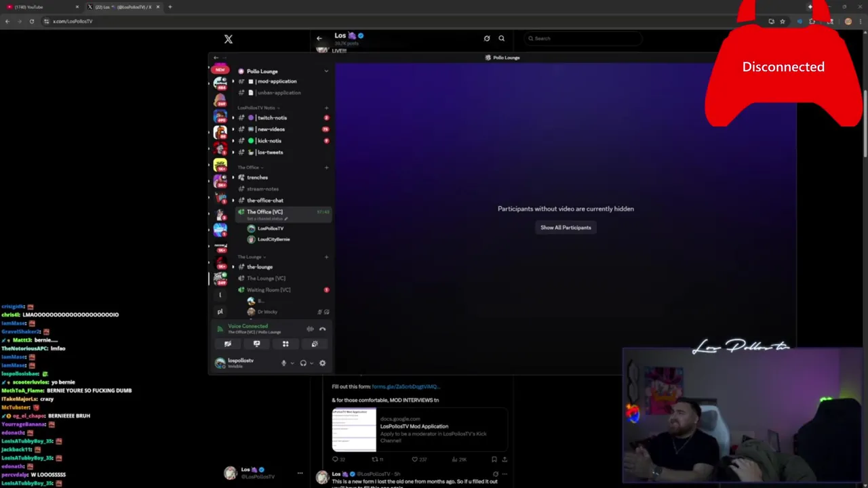868x488 pixels.
Task: Open the yellow server icon in Discord server list
Action: click(x=220, y=165)
